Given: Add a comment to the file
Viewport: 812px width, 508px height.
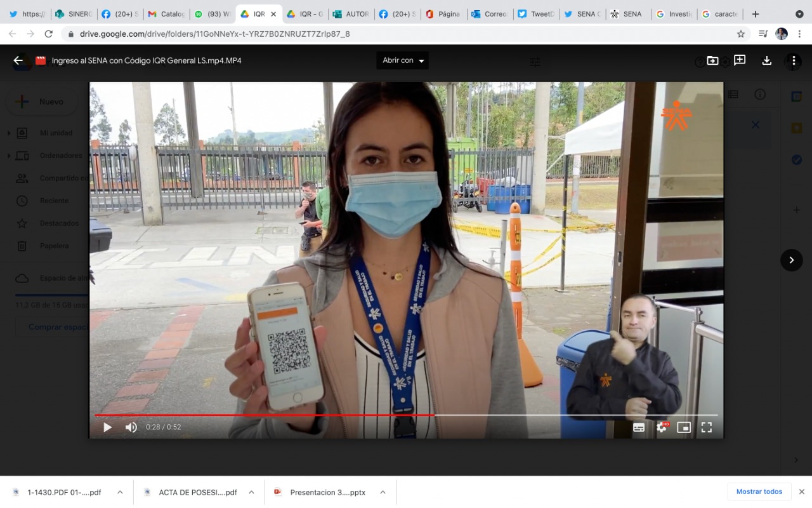Looking at the screenshot, I should pos(740,60).
